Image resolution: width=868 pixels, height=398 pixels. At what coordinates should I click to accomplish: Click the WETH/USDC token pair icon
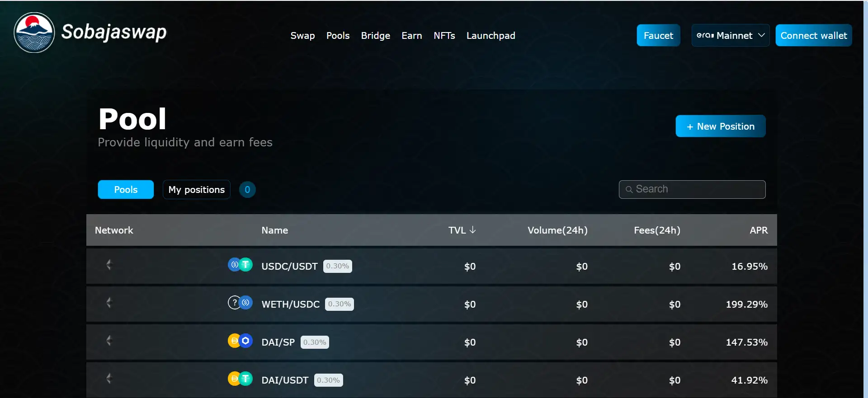pos(240,303)
